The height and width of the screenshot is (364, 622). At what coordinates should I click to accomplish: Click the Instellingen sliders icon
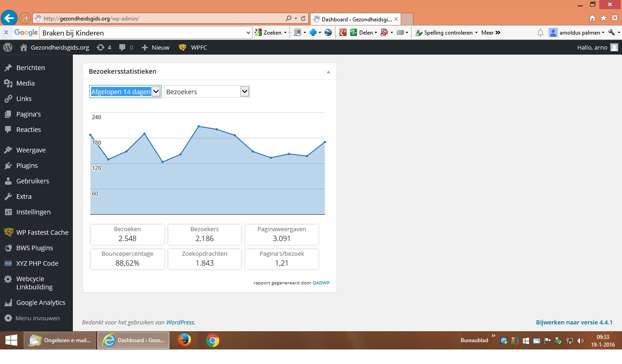click(8, 212)
